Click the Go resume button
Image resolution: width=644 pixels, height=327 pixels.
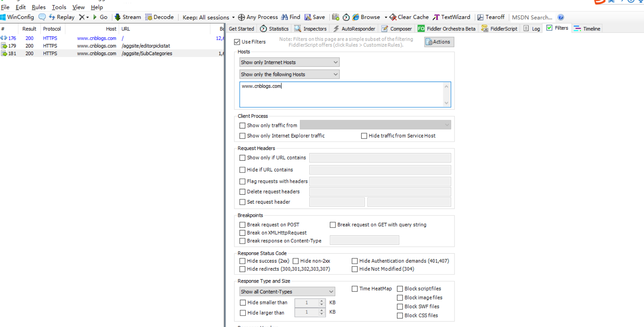point(100,17)
